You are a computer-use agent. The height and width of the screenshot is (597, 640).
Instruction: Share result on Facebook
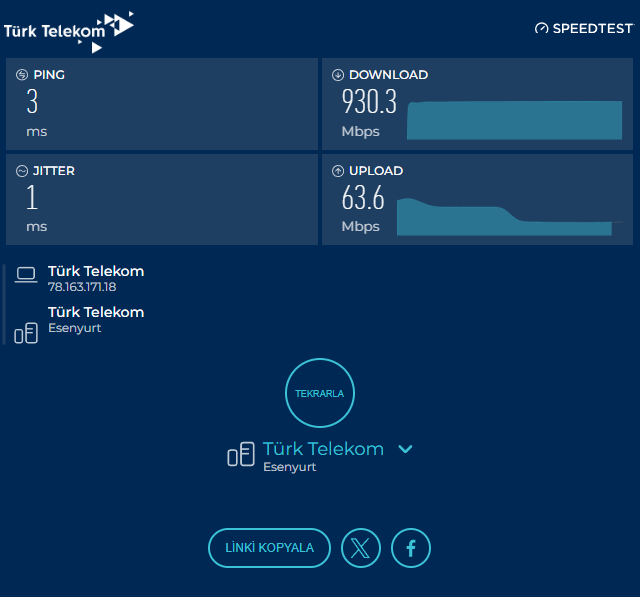click(x=411, y=548)
